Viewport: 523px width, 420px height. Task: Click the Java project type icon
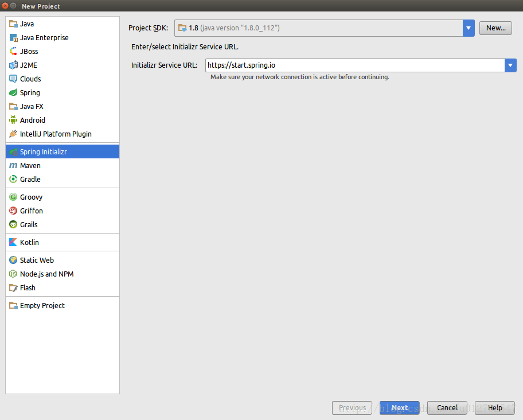[13, 24]
